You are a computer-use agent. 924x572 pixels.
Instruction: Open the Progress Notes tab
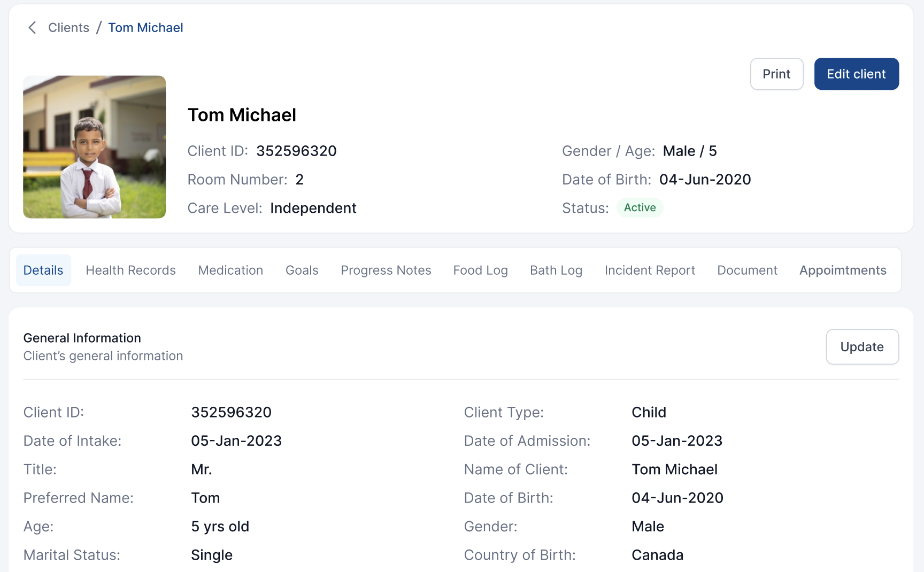[386, 270]
